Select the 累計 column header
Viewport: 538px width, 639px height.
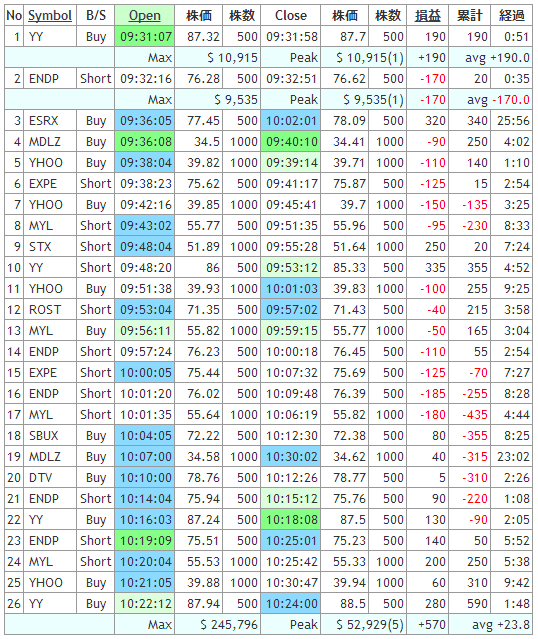click(470, 15)
